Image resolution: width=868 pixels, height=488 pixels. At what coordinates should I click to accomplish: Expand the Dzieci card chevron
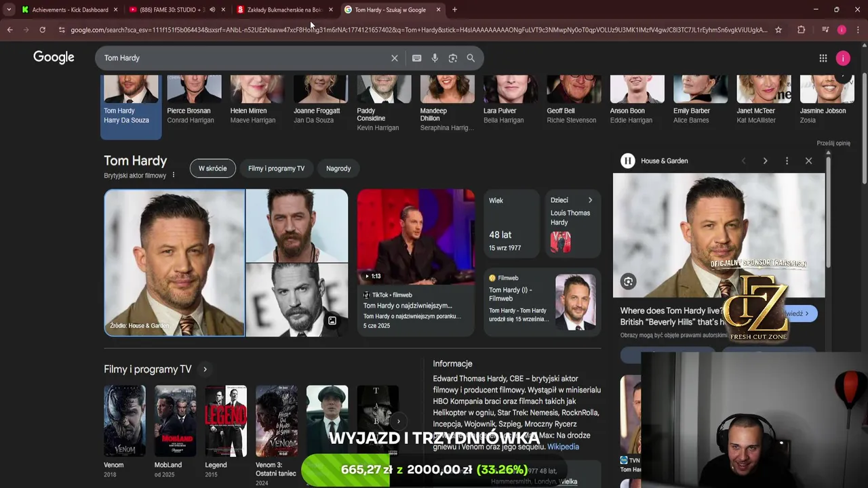coord(590,200)
